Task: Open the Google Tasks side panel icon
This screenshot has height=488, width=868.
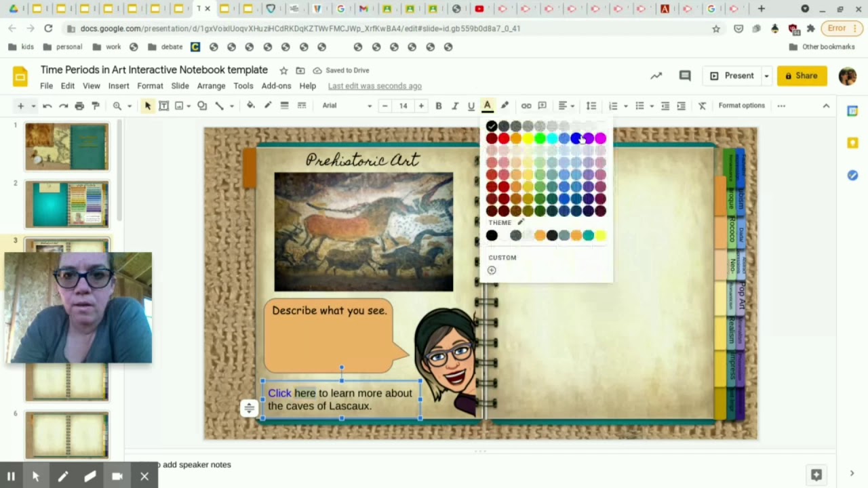Action: (x=852, y=175)
